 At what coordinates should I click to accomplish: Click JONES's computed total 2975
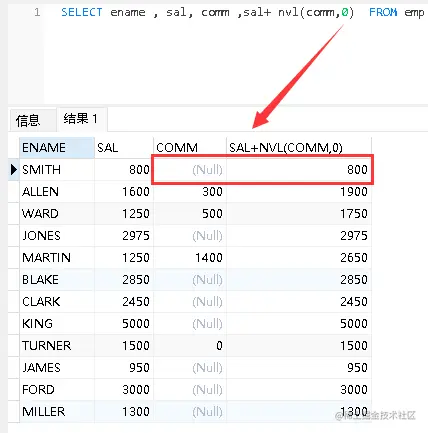tap(354, 236)
